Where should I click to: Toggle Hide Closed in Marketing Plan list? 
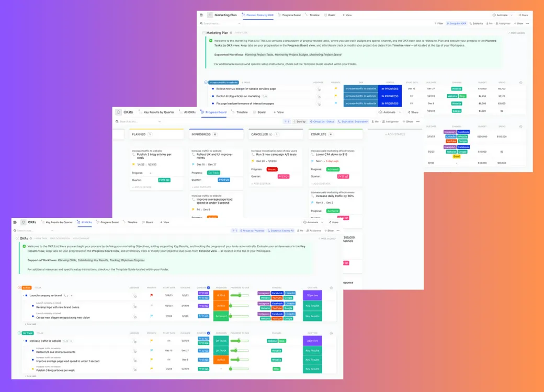[517, 33]
